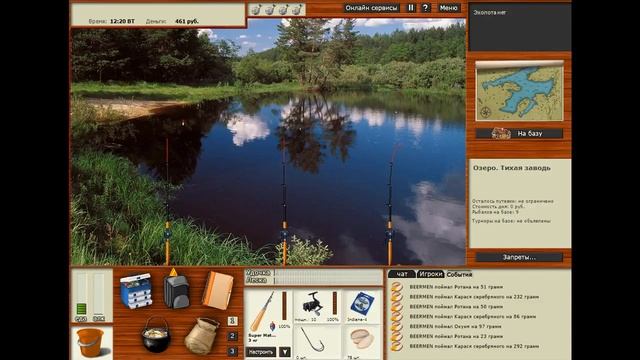This screenshot has height=360, width=640.
Task: Open help with the question mark icon
Action: click(x=425, y=8)
